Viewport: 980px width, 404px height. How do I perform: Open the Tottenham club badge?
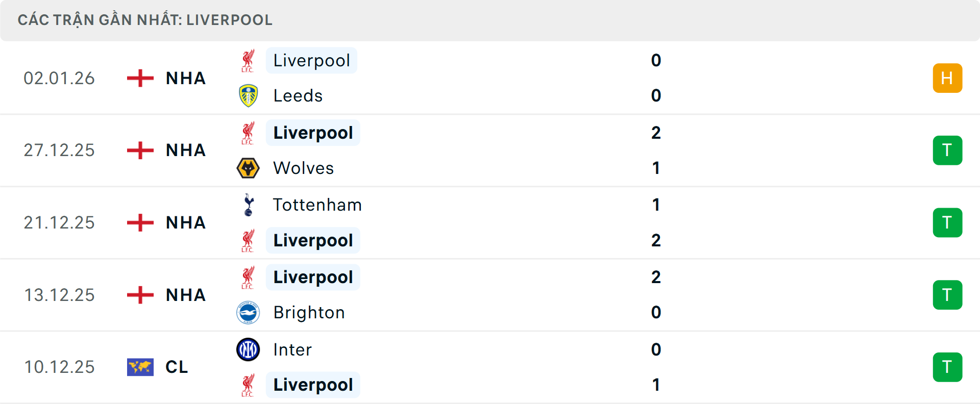(248, 205)
